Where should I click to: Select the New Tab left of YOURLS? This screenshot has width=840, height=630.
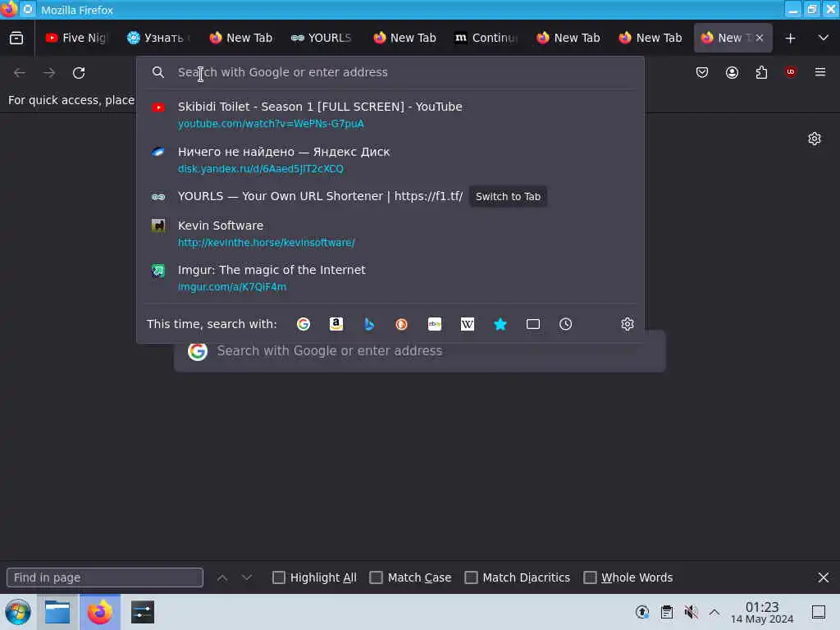point(240,38)
